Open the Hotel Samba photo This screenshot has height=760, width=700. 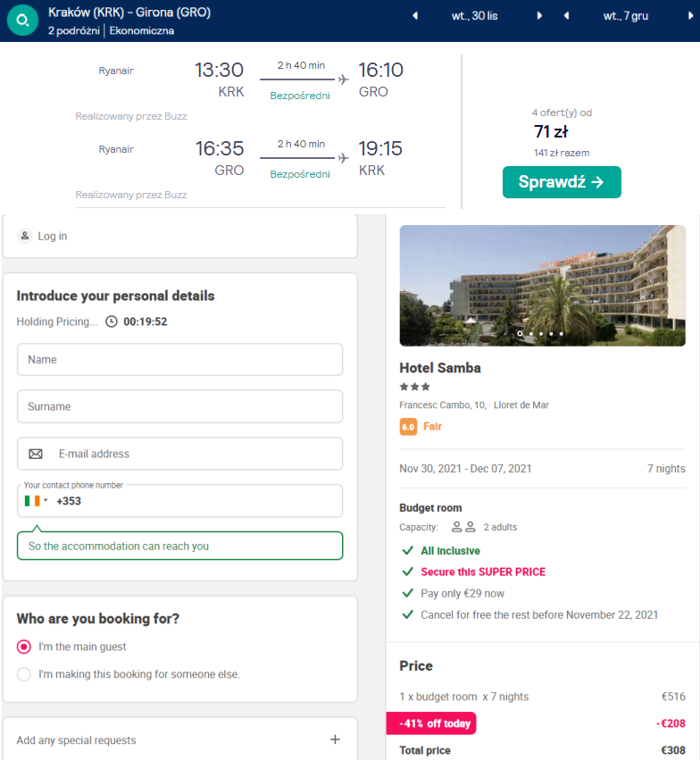coord(542,286)
